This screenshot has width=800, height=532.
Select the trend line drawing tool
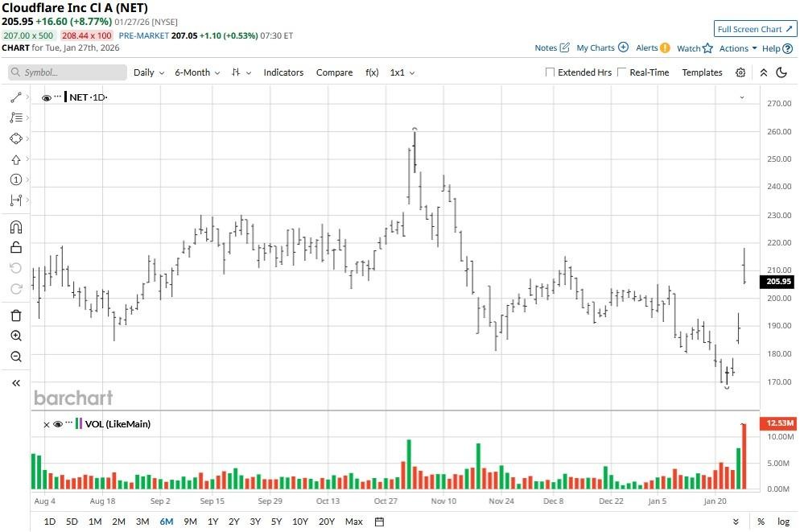[x=16, y=97]
